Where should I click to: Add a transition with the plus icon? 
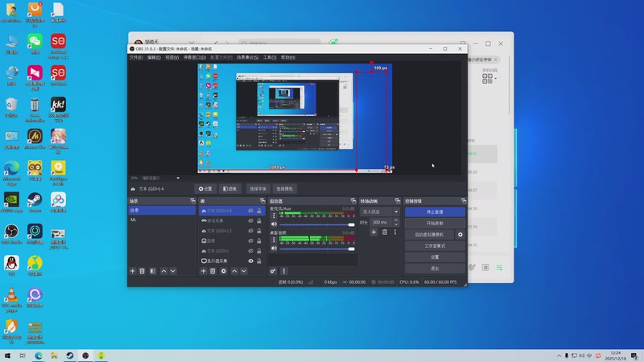click(374, 232)
